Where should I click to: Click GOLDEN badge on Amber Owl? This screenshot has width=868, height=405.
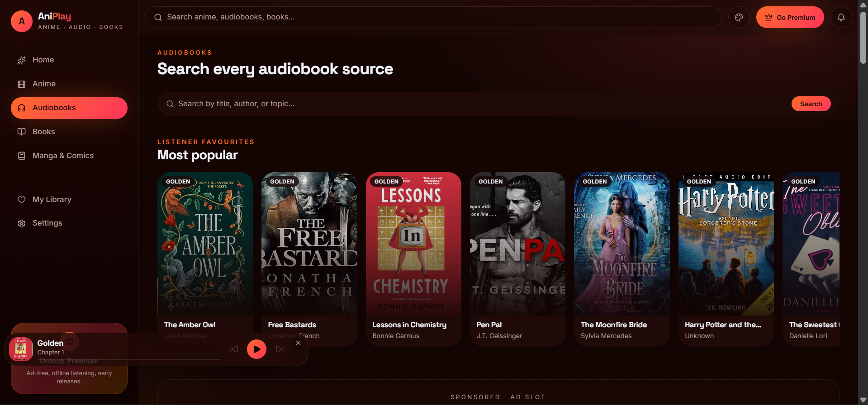tap(178, 182)
